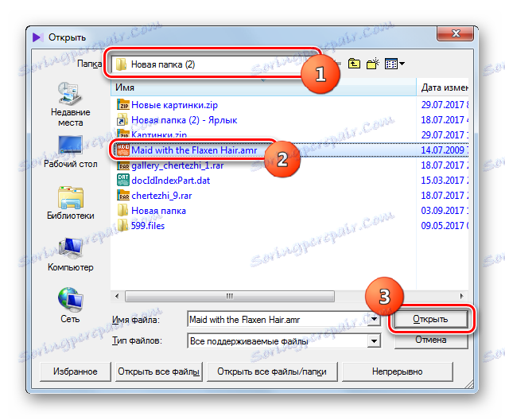The width and height of the screenshot is (505, 420).
Task: Create a new folder with toolbar icon
Action: click(373, 64)
